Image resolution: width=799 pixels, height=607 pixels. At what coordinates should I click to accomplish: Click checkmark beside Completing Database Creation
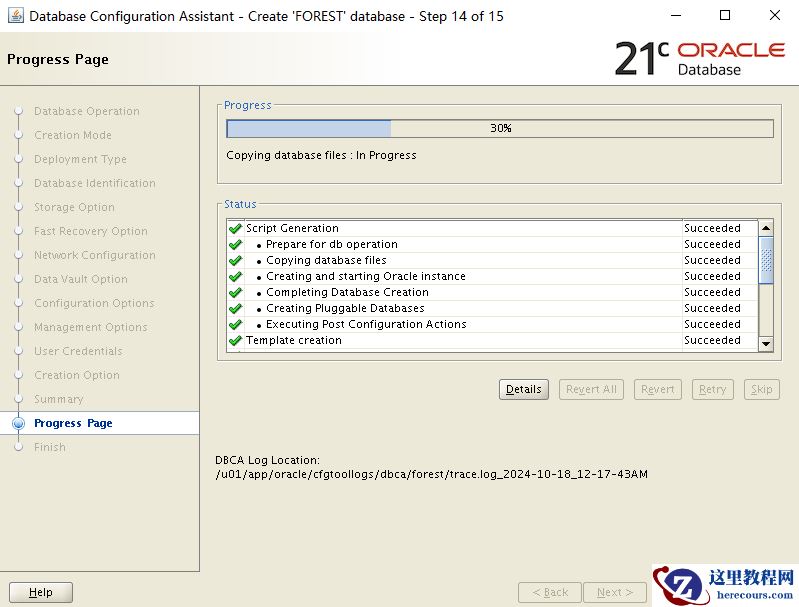[x=235, y=293]
